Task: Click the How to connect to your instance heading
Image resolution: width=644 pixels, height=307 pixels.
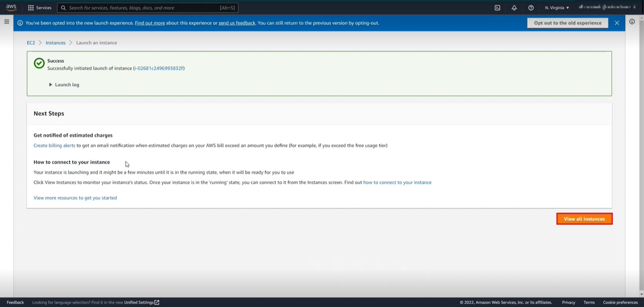Action: (72, 162)
